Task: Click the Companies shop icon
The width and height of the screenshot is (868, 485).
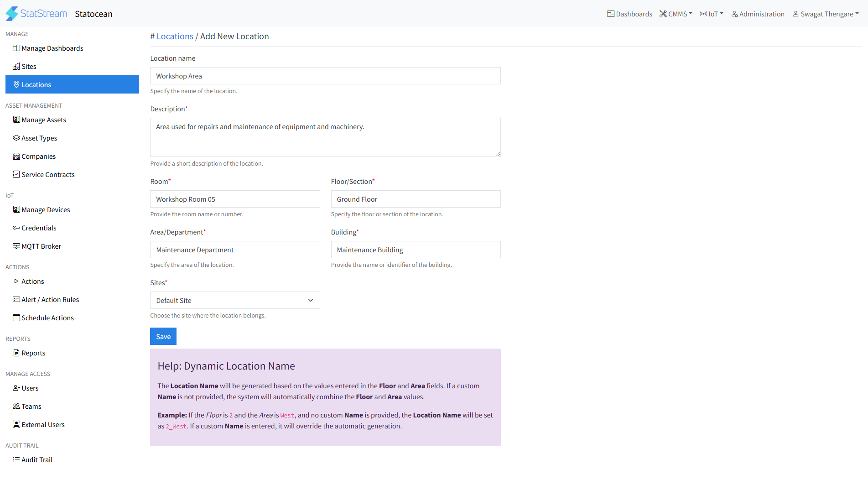Action: [x=16, y=156]
